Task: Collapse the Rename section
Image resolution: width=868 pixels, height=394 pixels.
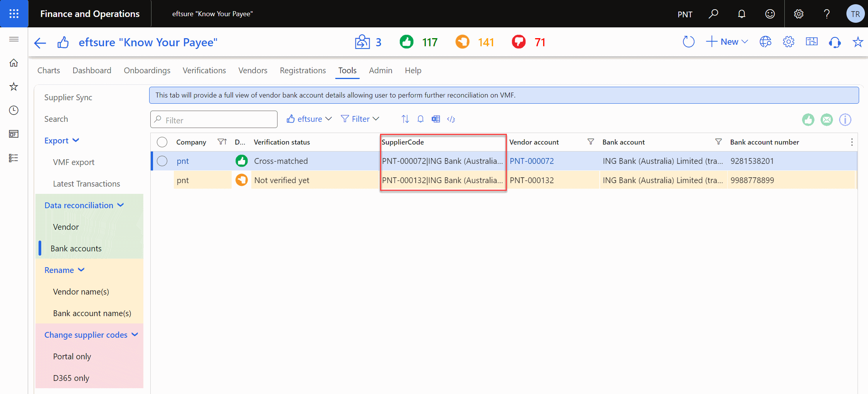Action: pos(64,270)
